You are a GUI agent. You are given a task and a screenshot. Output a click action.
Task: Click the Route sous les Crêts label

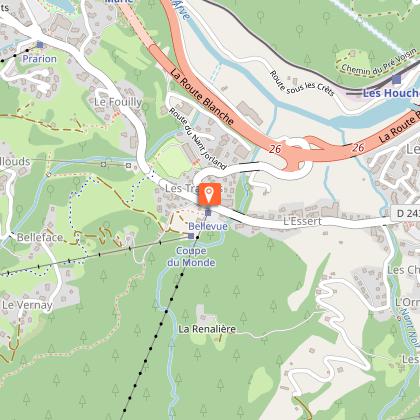[x=301, y=83]
